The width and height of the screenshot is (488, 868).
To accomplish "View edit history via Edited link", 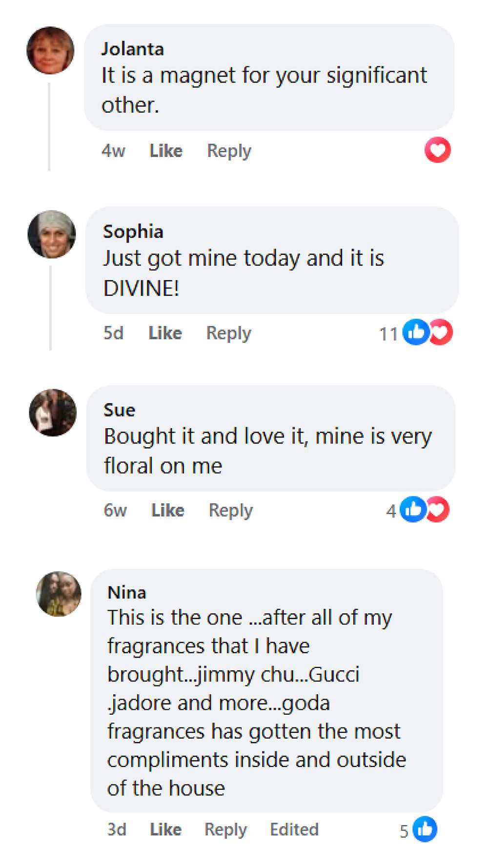I will [294, 829].
